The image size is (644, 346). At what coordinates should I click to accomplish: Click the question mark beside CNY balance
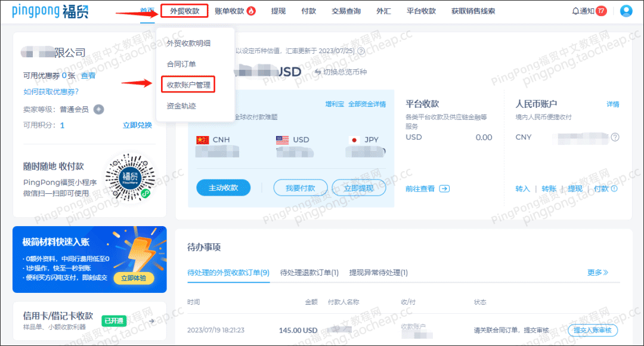[x=615, y=137]
